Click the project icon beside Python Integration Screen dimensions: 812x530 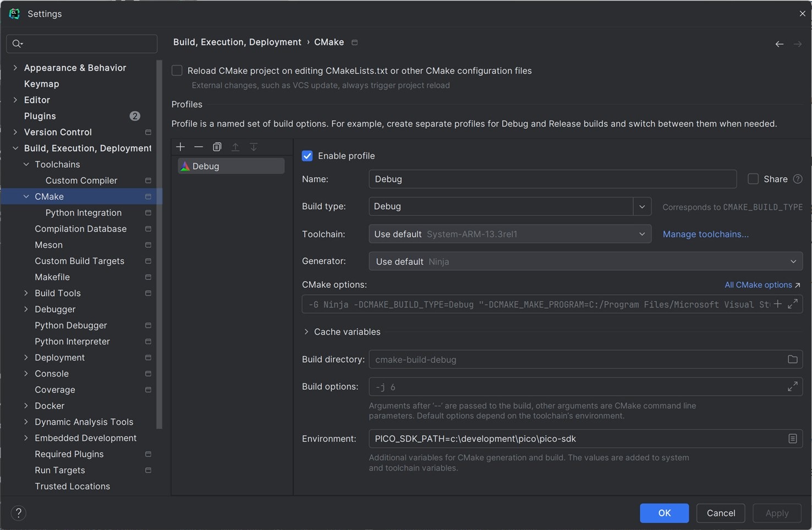(148, 212)
